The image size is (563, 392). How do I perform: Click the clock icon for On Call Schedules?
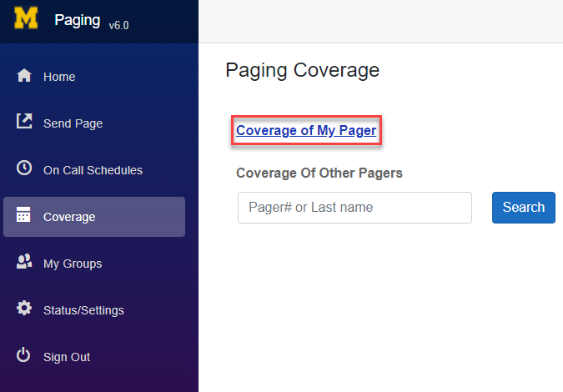click(x=24, y=169)
